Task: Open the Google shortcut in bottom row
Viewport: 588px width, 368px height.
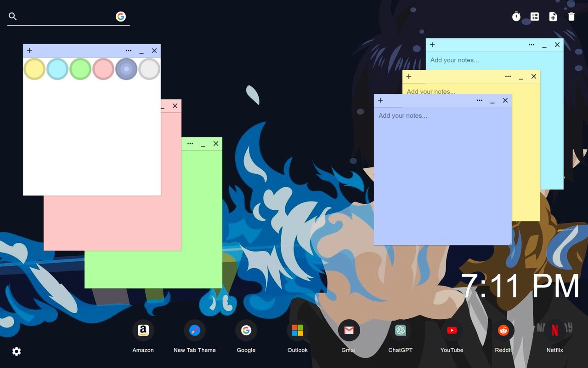Action: pos(246,337)
